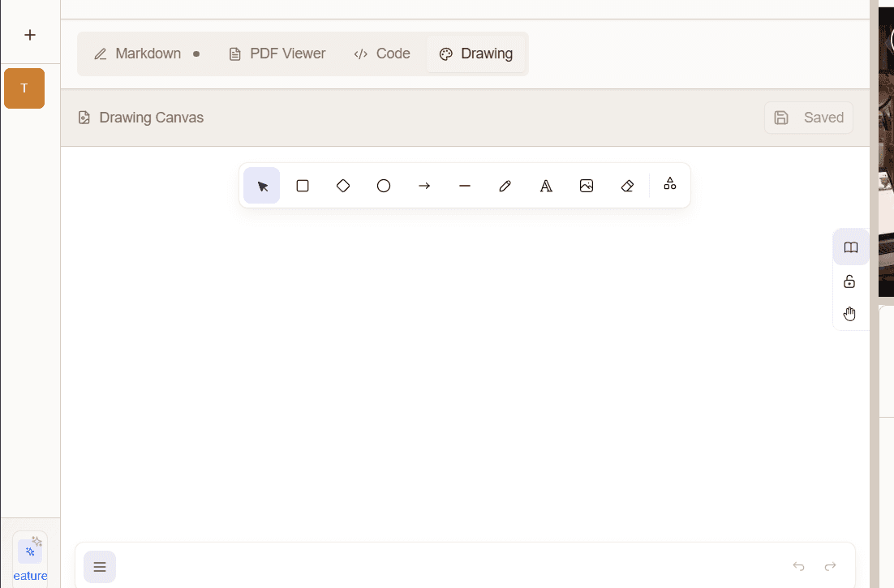Select the Diamond shape tool

pyautogui.click(x=343, y=186)
